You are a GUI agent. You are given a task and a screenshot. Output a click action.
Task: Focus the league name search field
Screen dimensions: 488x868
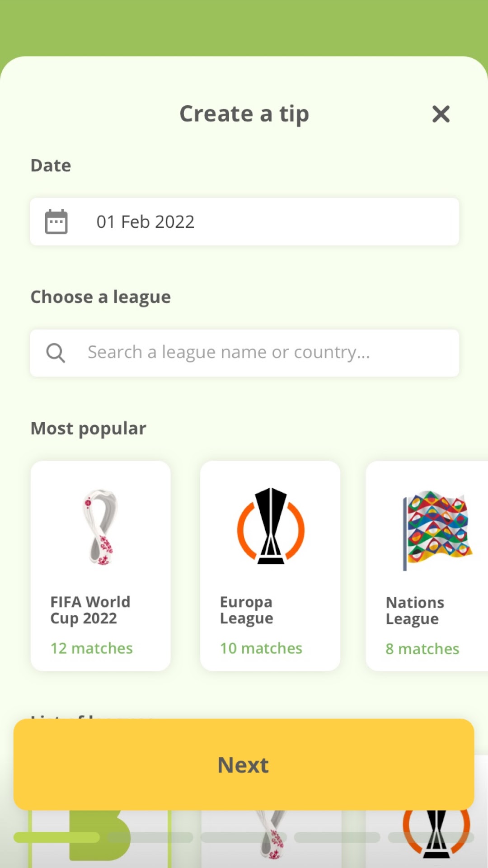pos(244,353)
